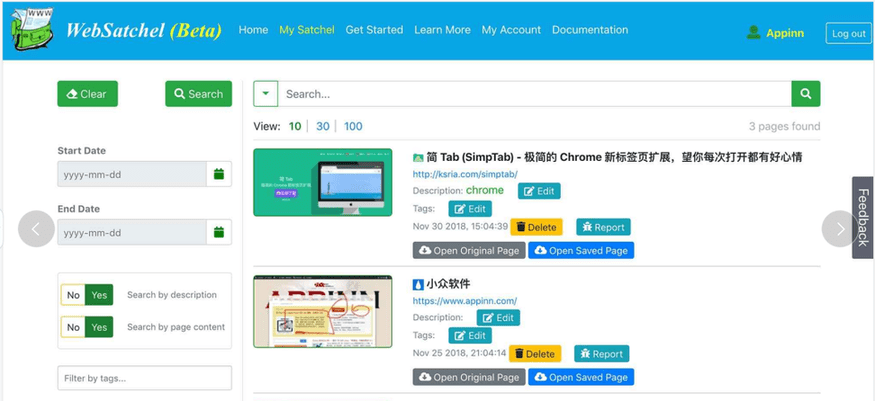This screenshot has height=401, width=875.
Task: Click the green Clear button
Action: 88,94
